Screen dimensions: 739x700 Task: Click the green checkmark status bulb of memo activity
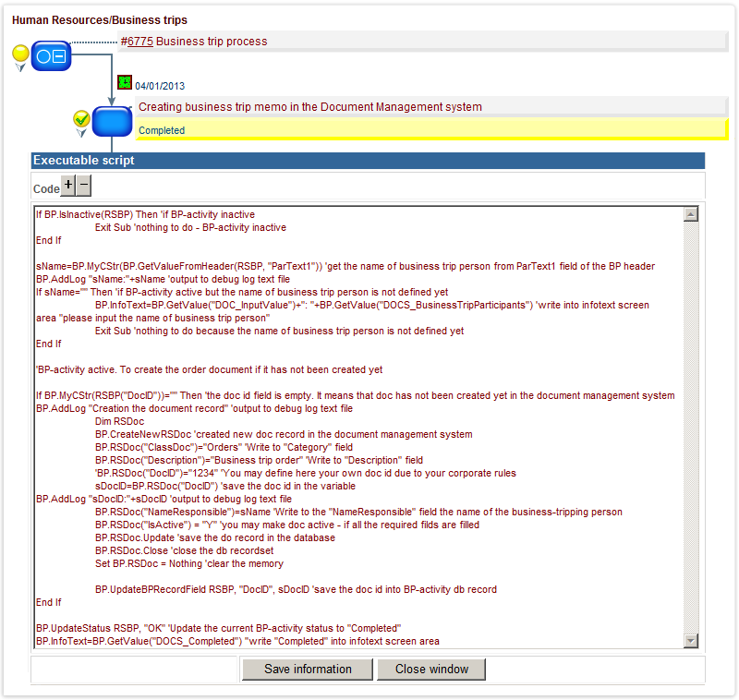(x=81, y=119)
